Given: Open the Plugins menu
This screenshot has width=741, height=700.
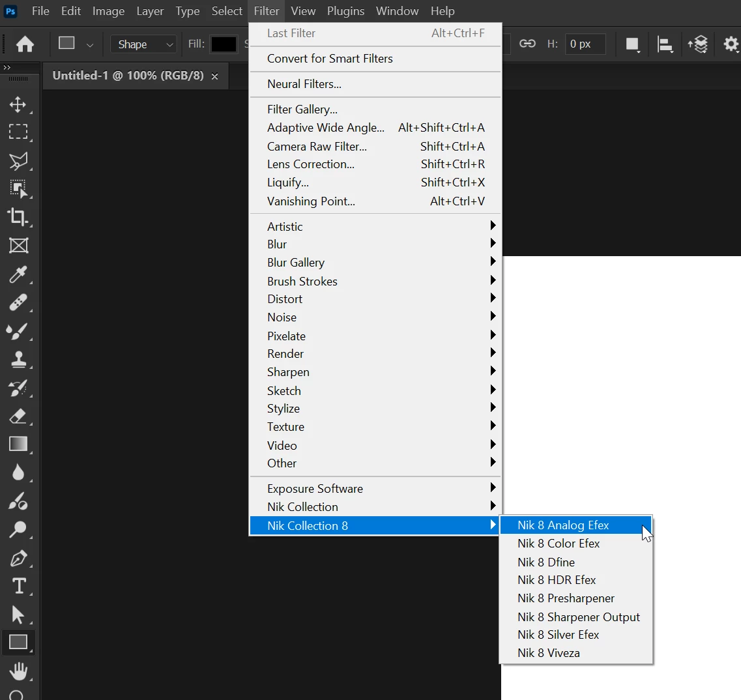Looking at the screenshot, I should coord(345,11).
